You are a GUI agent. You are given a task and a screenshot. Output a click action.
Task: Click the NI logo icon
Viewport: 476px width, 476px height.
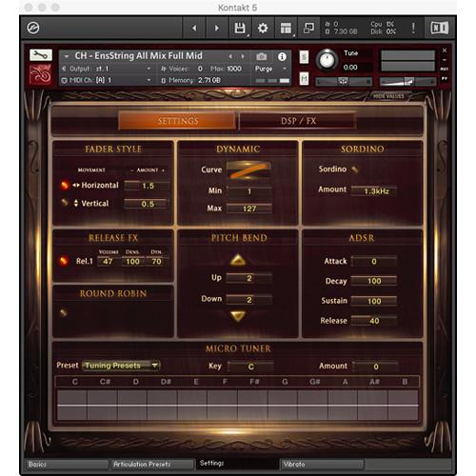pyautogui.click(x=440, y=29)
